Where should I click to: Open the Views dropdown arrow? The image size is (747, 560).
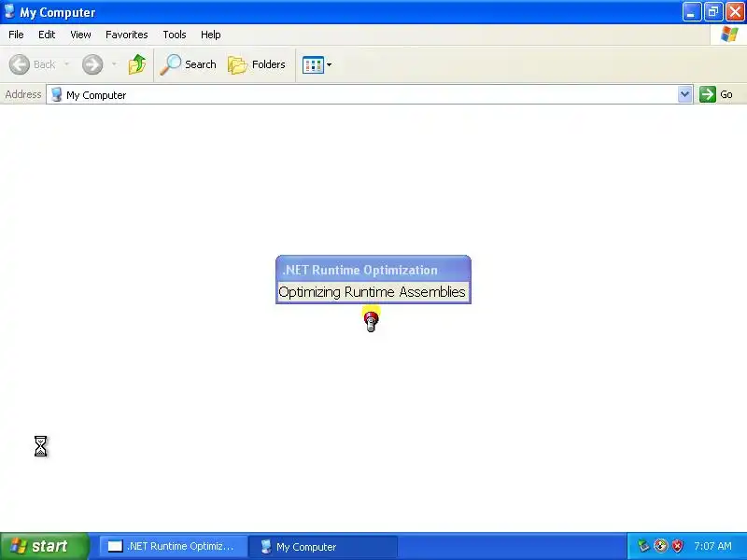click(330, 64)
